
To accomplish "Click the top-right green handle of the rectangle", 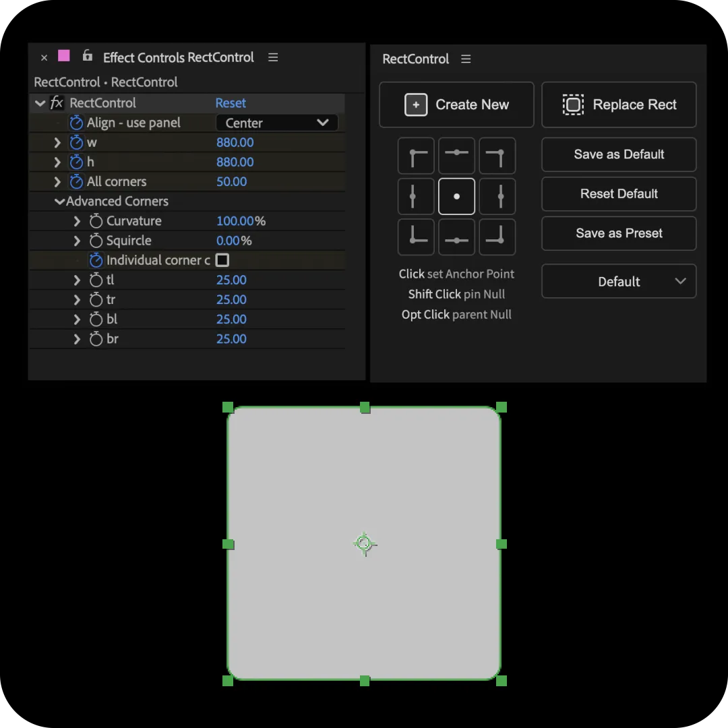I will point(502,407).
